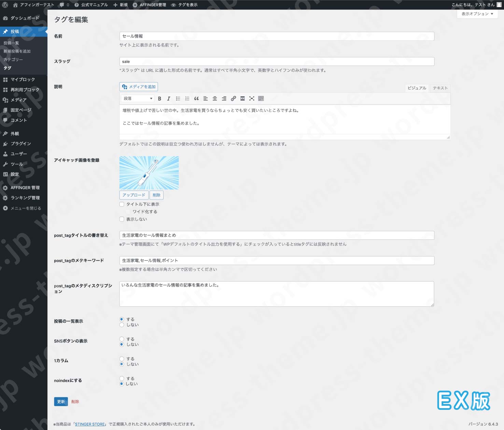Viewport: 504px width, 430px height.
Task: Select しない for 投稿の一覧表示
Action: 122,325
